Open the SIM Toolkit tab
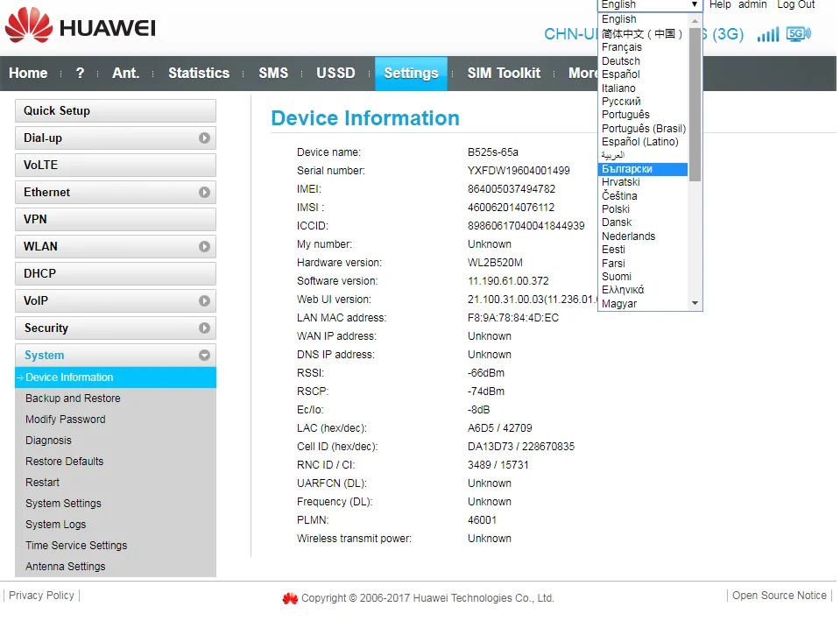Screen dimensions: 840x635 (x=504, y=73)
